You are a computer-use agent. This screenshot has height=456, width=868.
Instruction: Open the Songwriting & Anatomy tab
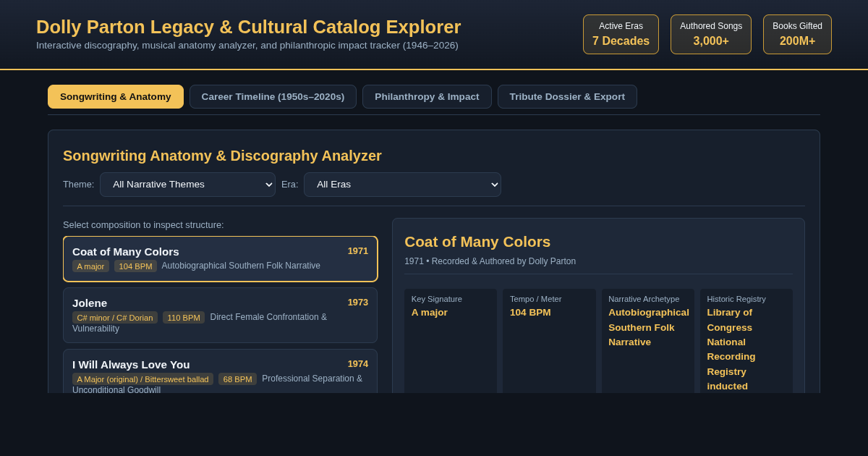tap(116, 96)
